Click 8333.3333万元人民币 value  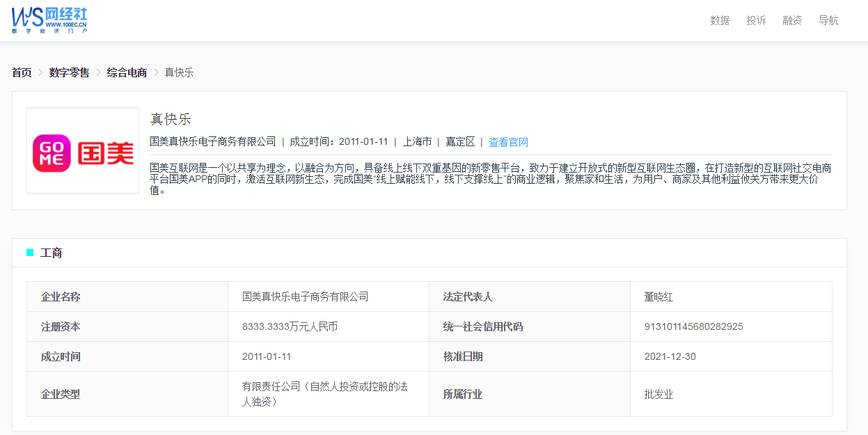pyautogui.click(x=290, y=326)
